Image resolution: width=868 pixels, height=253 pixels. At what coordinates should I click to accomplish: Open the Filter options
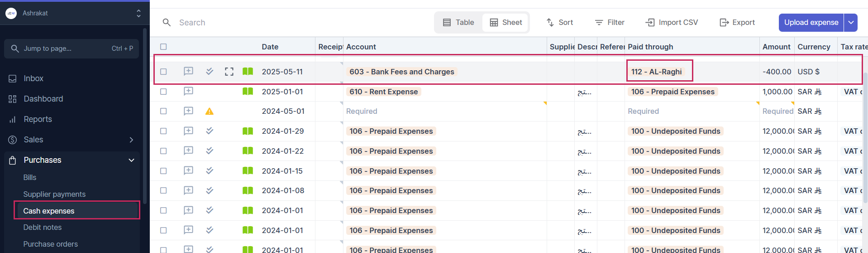(609, 22)
